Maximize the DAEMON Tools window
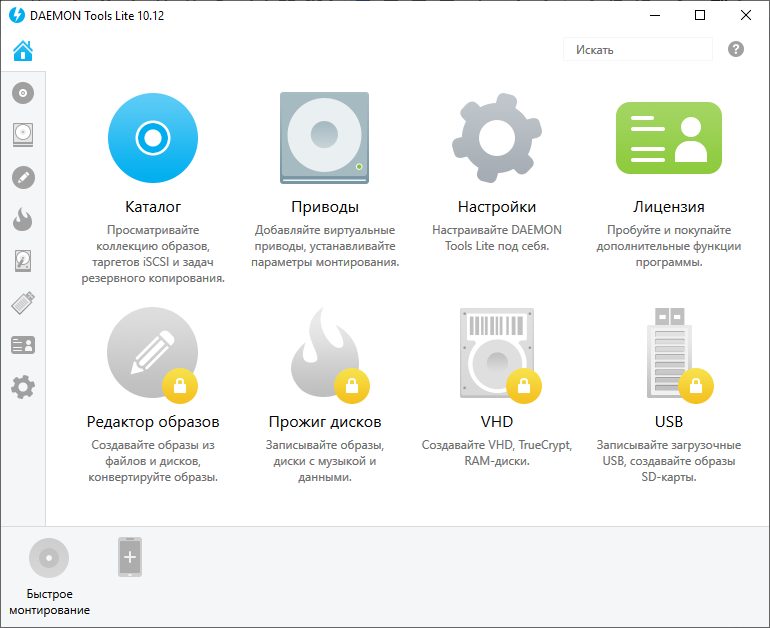Image resolution: width=770 pixels, height=628 pixels. click(700, 15)
